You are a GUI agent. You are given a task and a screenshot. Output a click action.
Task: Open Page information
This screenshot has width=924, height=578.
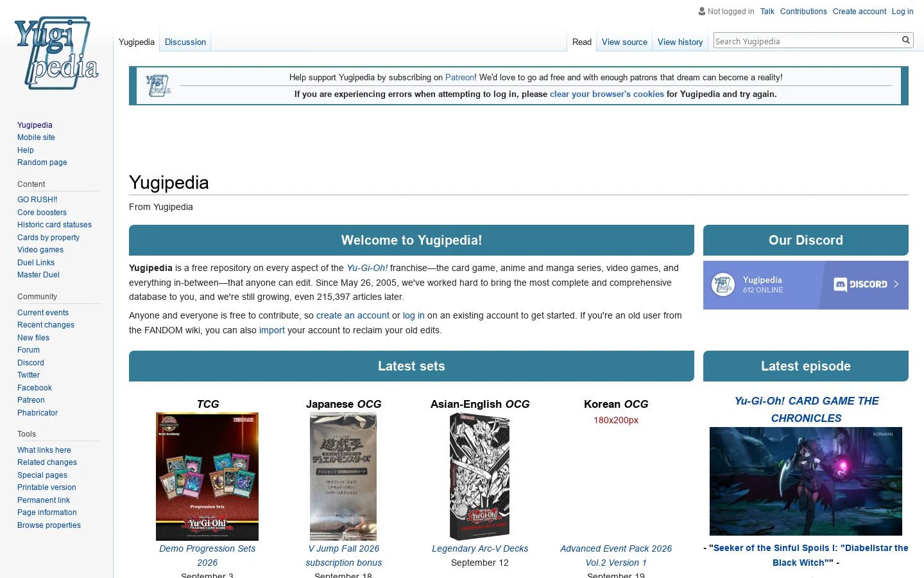click(47, 512)
